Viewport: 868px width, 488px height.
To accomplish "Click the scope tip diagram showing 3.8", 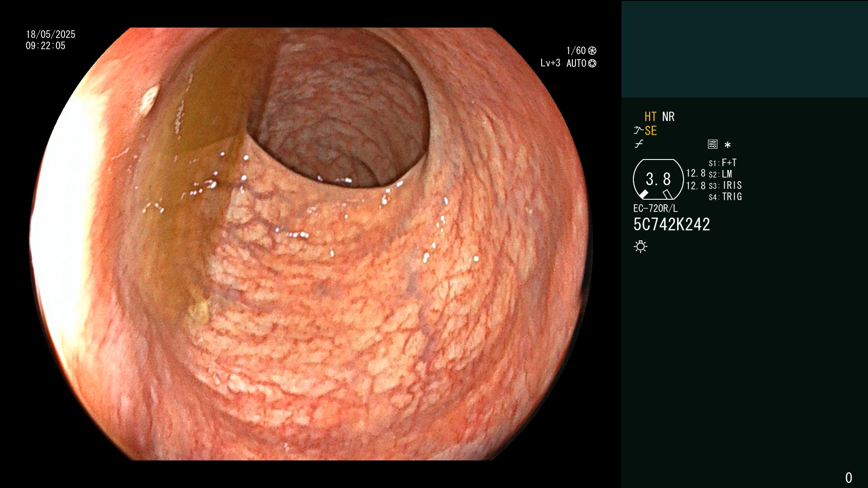I will (658, 179).
